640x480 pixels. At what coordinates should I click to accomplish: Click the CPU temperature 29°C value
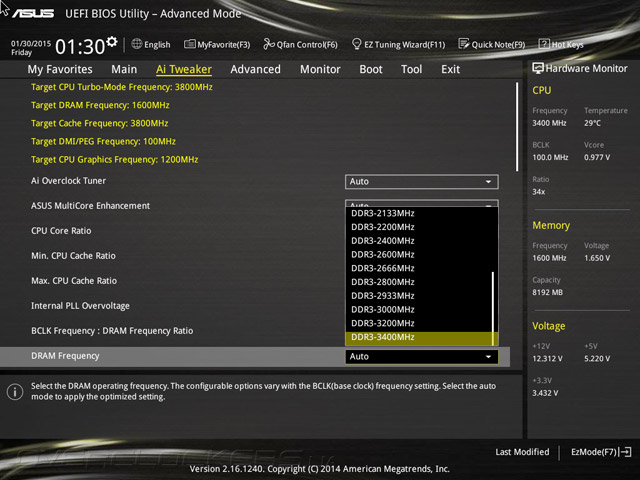pos(592,123)
